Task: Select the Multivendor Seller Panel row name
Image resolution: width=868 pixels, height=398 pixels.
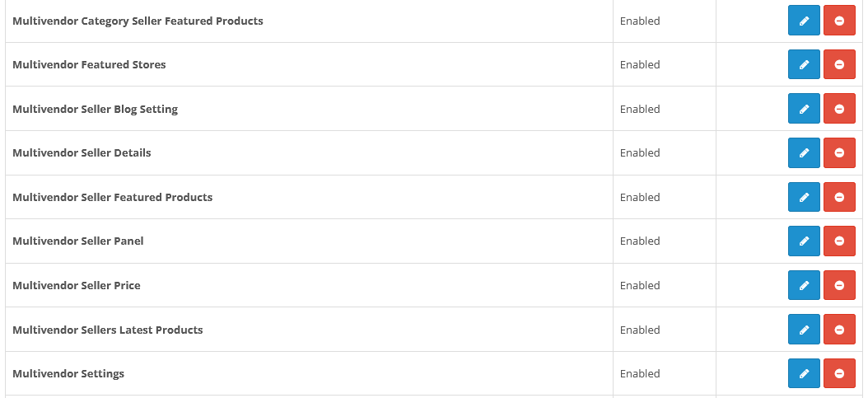Action: pos(78,241)
